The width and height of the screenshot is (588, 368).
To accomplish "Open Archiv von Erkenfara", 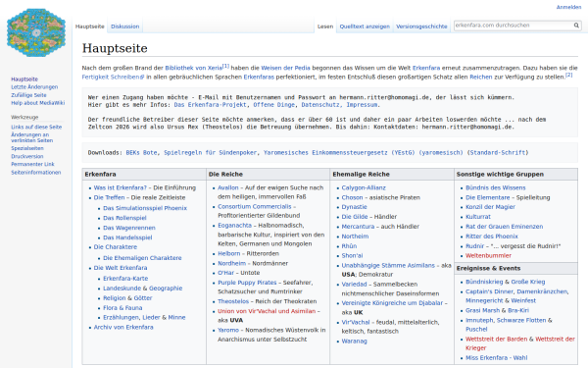I will coord(123,327).
